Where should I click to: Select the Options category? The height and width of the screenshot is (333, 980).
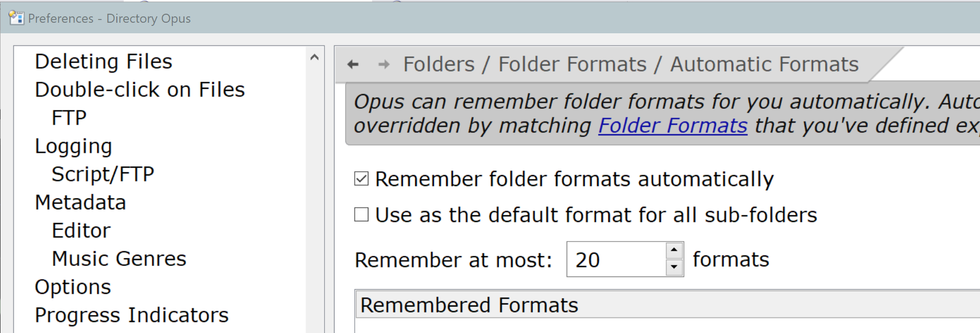tap(73, 287)
